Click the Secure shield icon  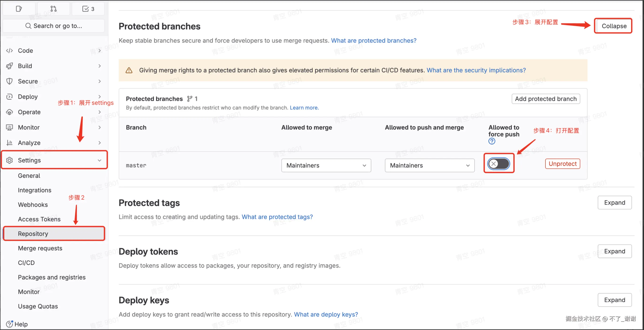coord(9,81)
